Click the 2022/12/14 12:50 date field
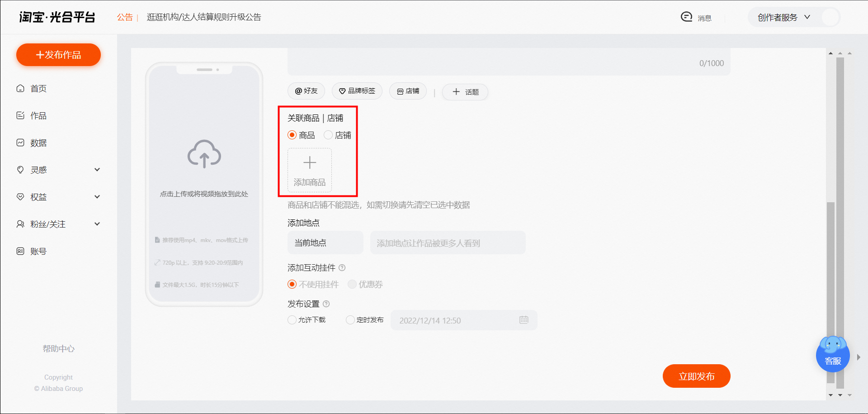This screenshot has width=868, height=414. (x=464, y=320)
